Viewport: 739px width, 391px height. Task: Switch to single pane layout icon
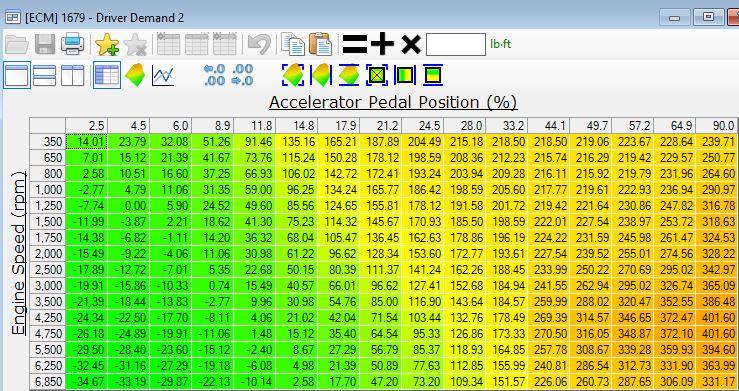pos(17,75)
